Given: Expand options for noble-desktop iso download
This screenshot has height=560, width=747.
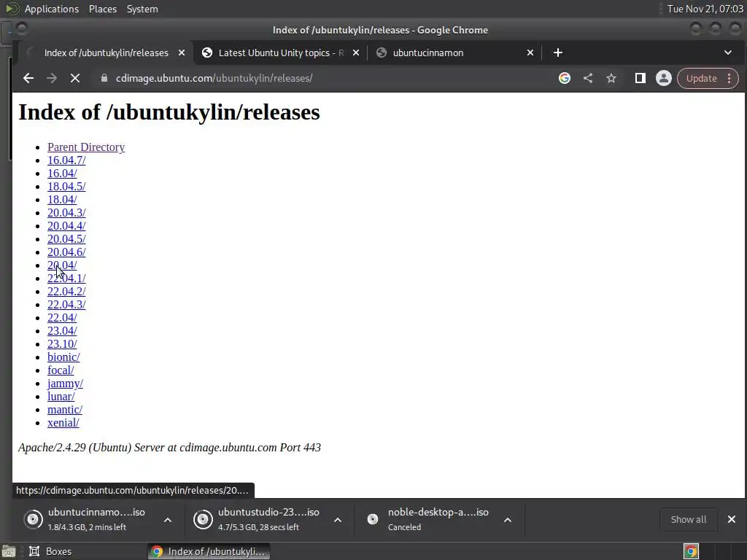Looking at the screenshot, I should tap(508, 519).
